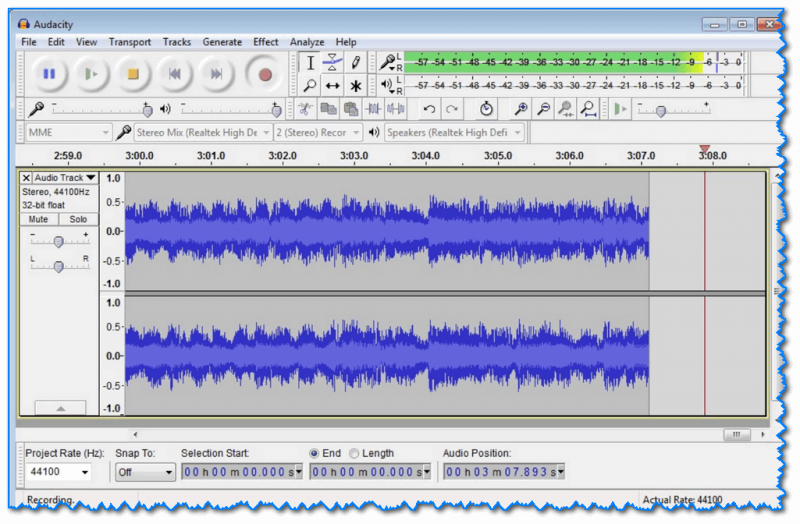This screenshot has width=800, height=524.
Task: Open the Audio Track name dropdown
Action: (x=65, y=178)
